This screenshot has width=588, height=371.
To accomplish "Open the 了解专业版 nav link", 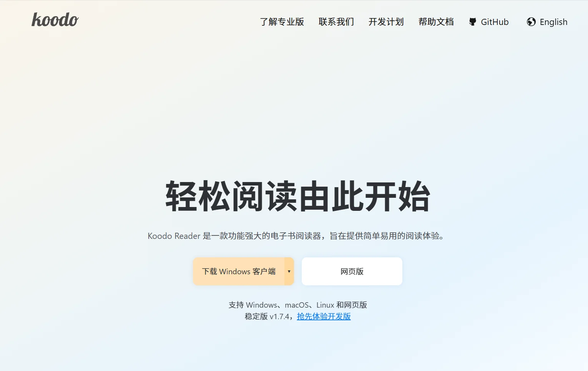I will [x=282, y=22].
